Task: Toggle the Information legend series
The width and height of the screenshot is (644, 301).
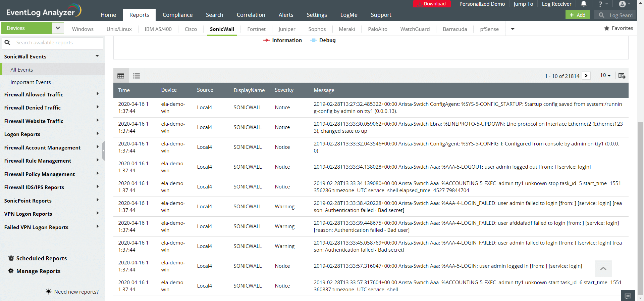Action: point(282,40)
